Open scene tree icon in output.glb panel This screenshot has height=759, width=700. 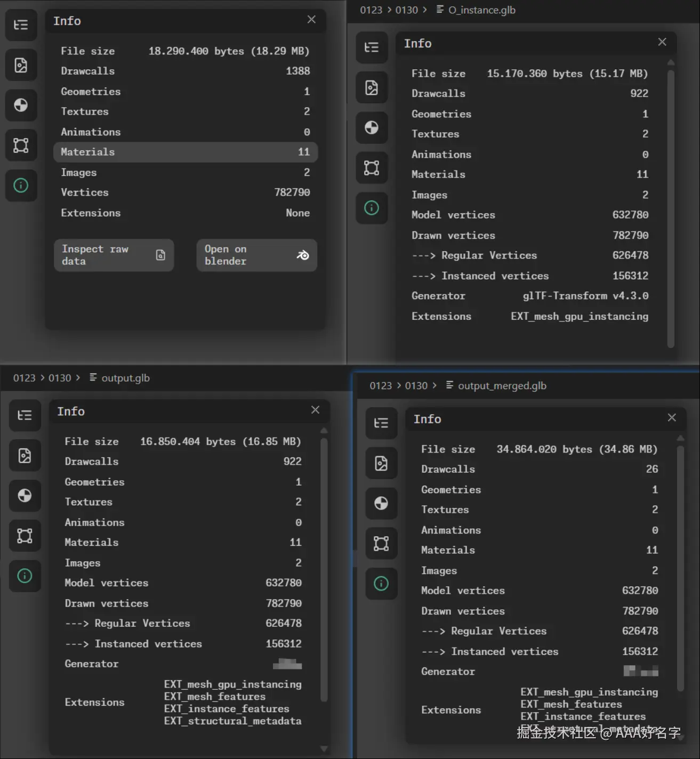pyautogui.click(x=25, y=415)
